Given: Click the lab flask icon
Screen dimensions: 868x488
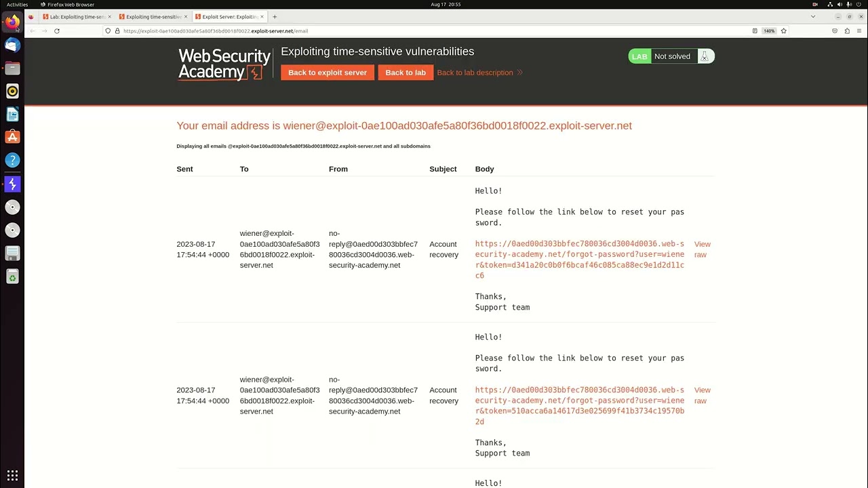Looking at the screenshot, I should click(x=705, y=56).
